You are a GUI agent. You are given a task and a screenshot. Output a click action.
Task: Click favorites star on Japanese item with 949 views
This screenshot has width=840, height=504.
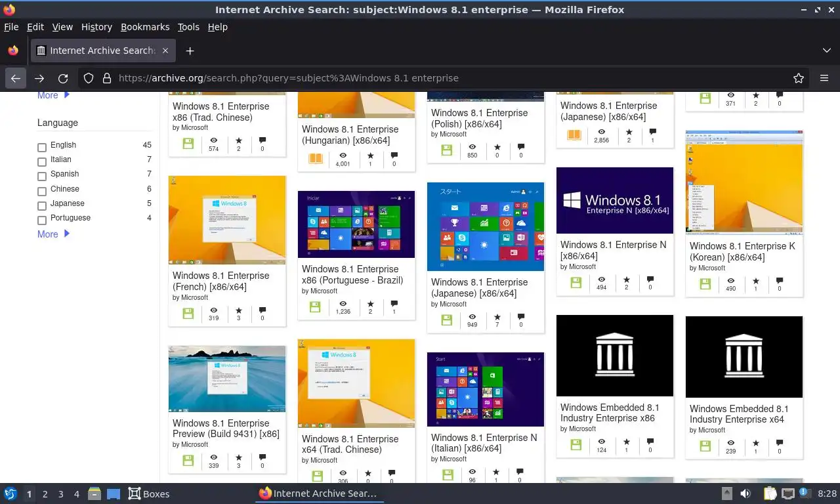click(x=497, y=317)
